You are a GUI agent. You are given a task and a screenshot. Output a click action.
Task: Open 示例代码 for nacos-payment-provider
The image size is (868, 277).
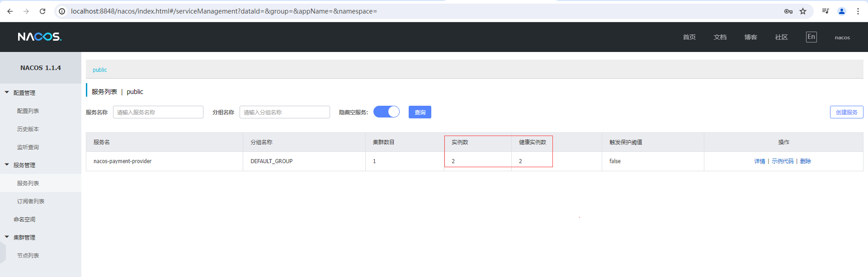pyautogui.click(x=783, y=161)
